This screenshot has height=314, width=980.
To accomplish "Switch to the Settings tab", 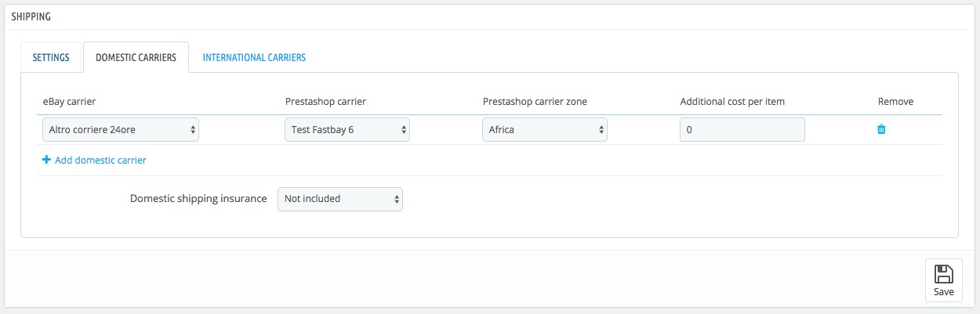I will pos(51,57).
